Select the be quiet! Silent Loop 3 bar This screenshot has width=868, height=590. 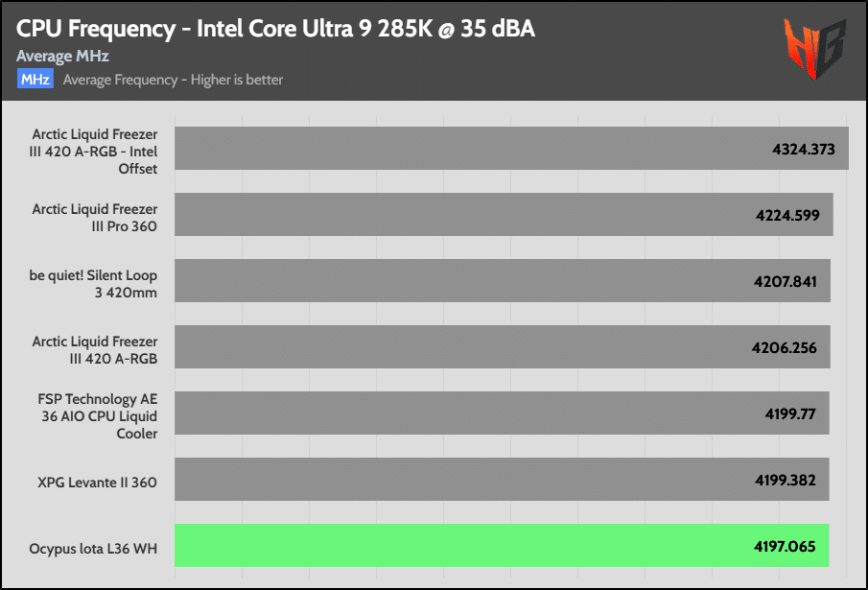point(503,280)
